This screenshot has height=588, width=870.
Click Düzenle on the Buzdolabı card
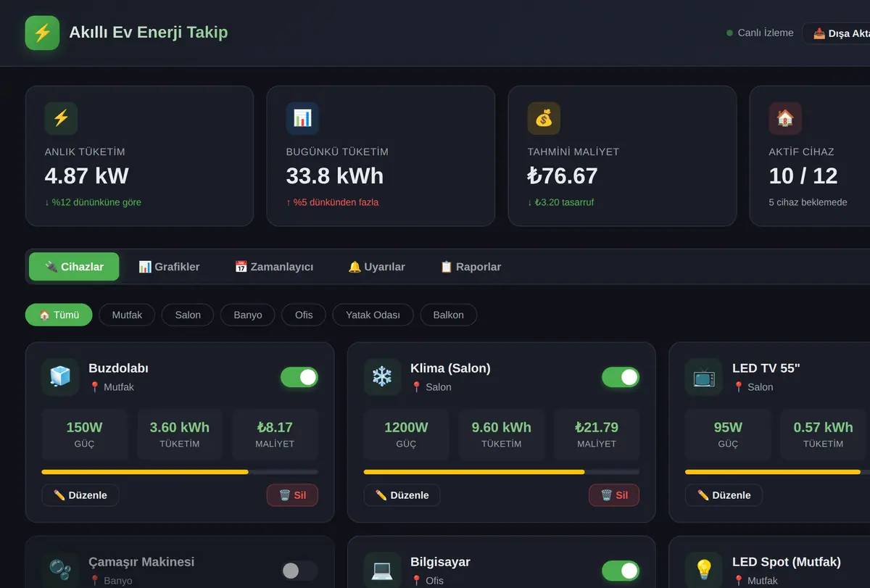[80, 495]
